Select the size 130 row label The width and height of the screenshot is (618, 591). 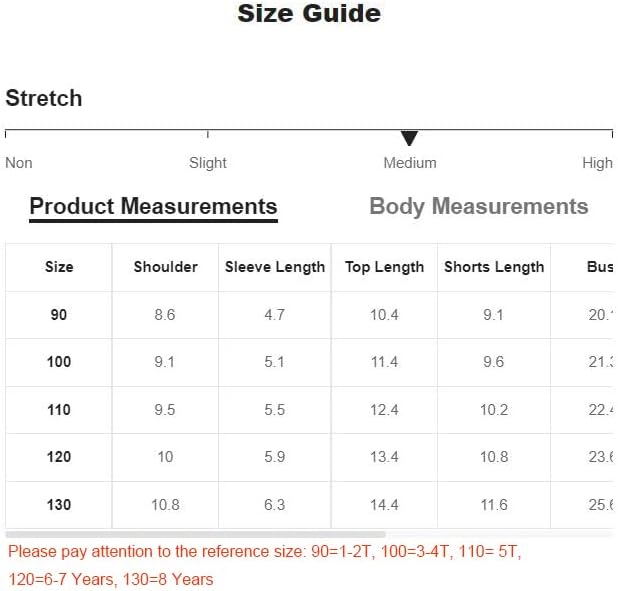(x=59, y=505)
